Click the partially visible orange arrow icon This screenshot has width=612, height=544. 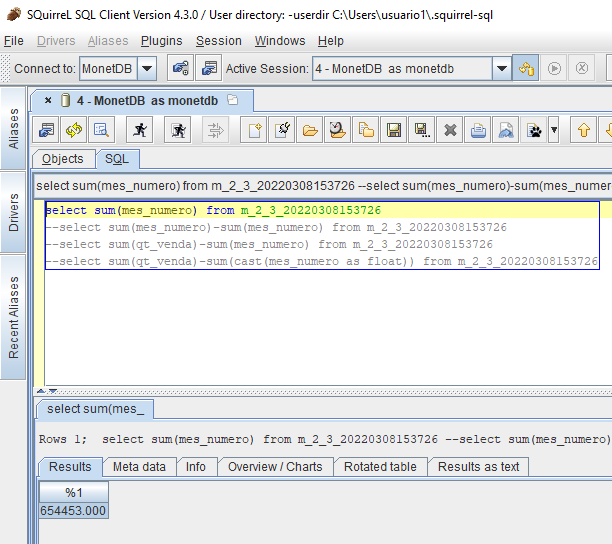[x=607, y=130]
